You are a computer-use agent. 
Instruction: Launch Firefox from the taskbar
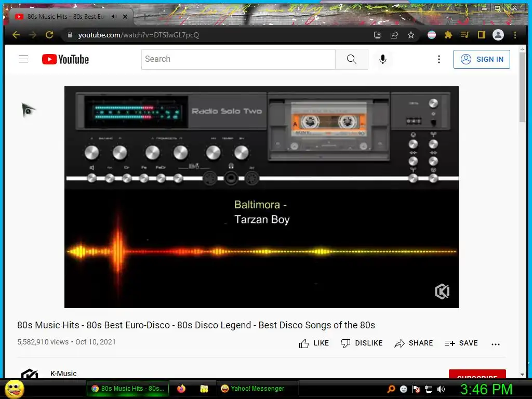(x=181, y=389)
